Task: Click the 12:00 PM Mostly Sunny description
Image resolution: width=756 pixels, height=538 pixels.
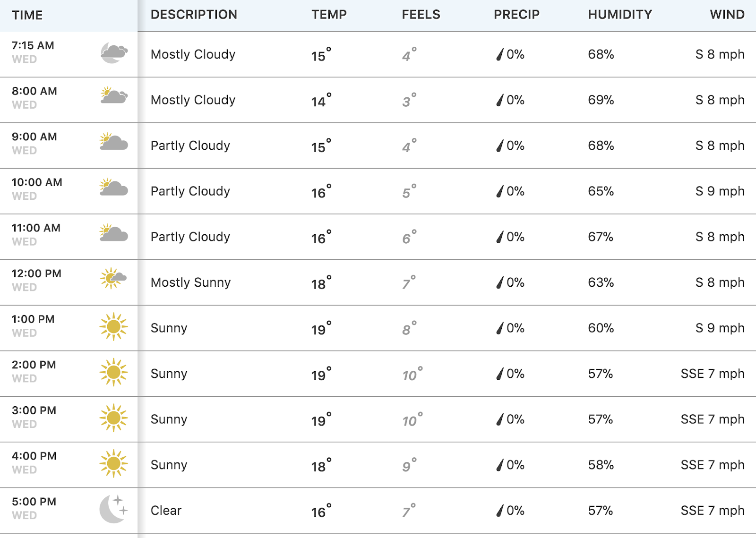Action: (190, 282)
